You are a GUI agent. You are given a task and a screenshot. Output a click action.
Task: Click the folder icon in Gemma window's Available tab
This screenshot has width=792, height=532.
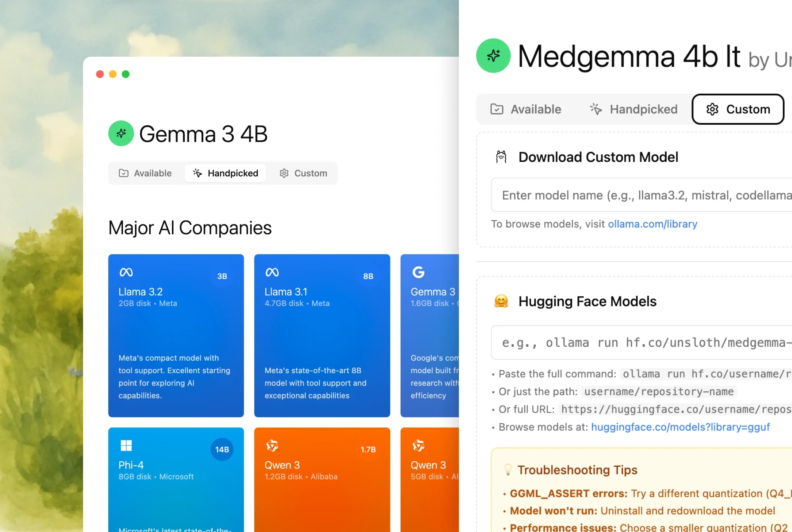tap(123, 173)
